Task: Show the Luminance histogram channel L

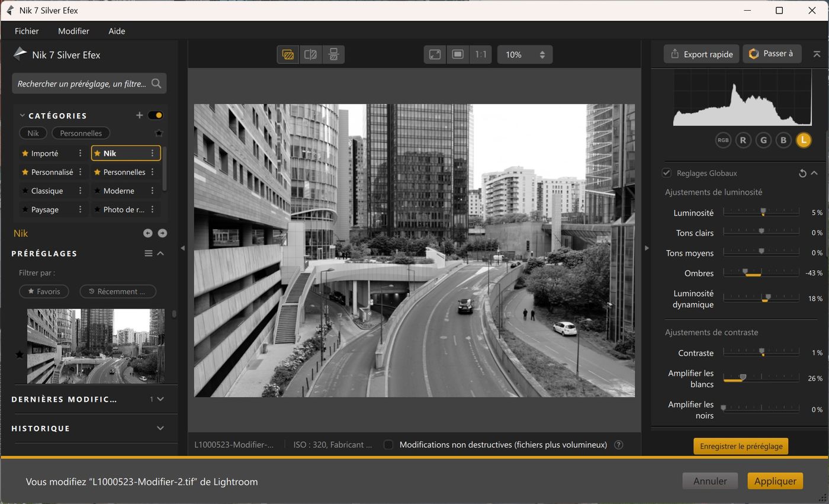Action: click(x=803, y=140)
